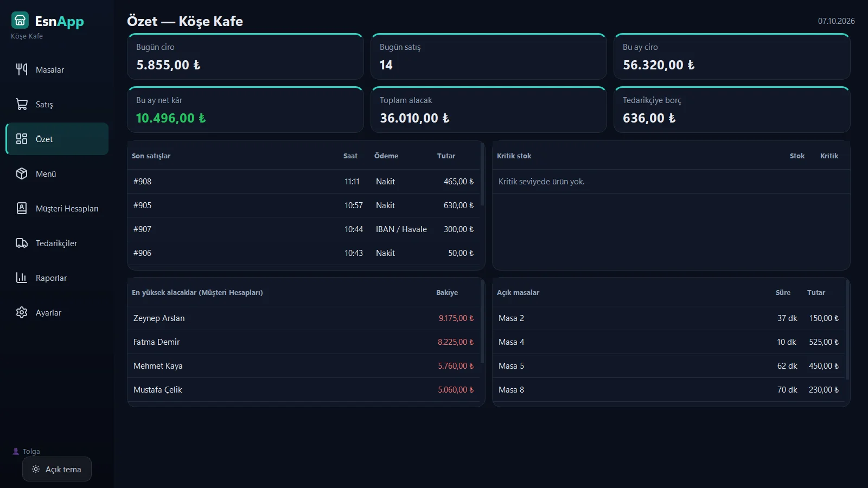
Task: Open the Raporlar menu item
Action: coord(57,278)
